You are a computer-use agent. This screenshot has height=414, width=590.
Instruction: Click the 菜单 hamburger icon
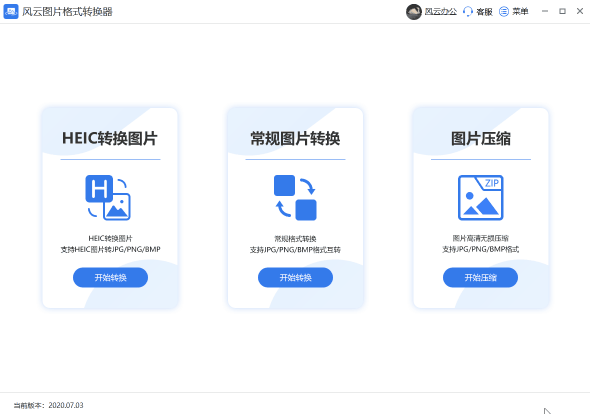point(504,12)
